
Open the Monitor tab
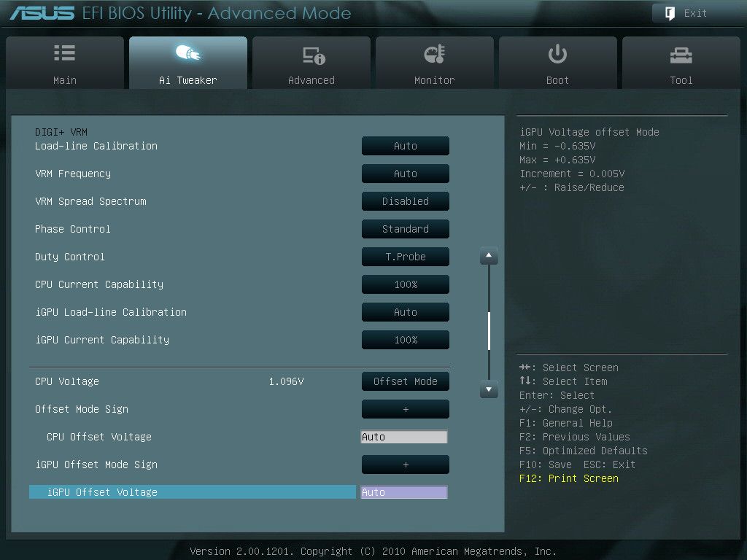click(x=435, y=63)
